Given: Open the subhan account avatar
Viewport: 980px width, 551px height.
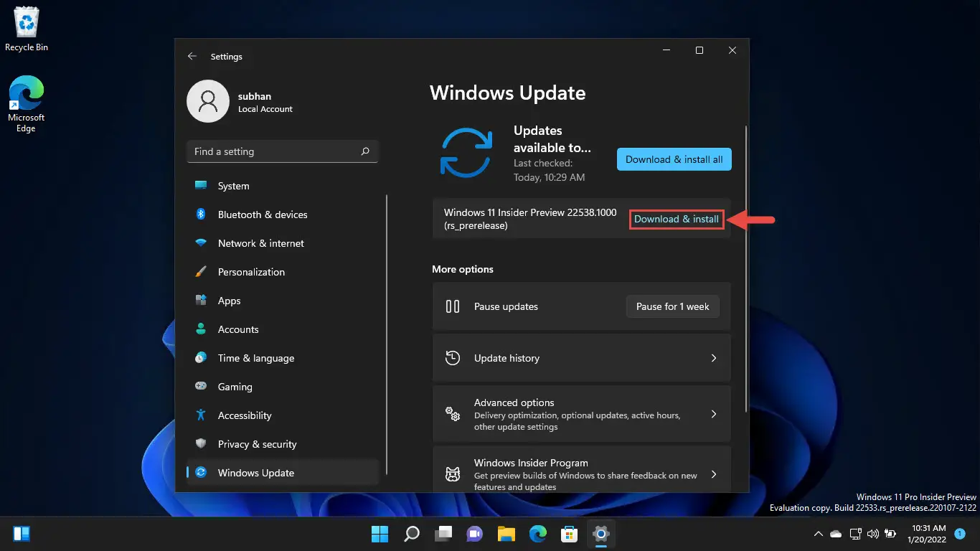Looking at the screenshot, I should tap(208, 101).
